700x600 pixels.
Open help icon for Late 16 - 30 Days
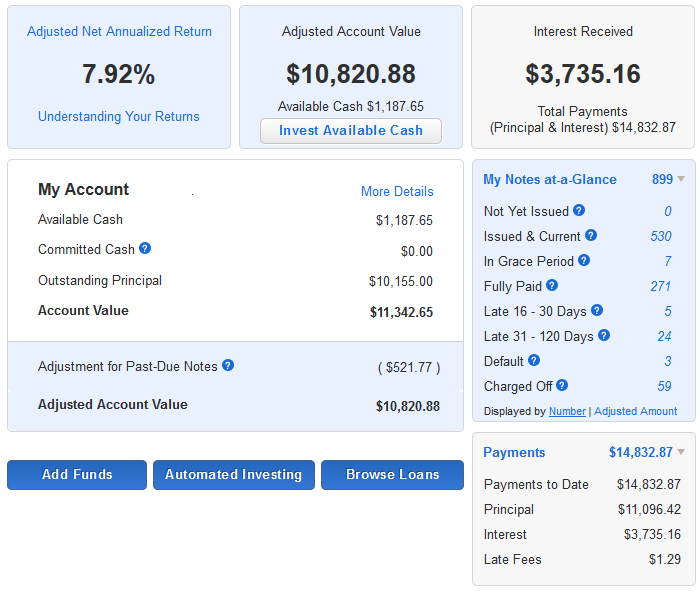tap(597, 310)
